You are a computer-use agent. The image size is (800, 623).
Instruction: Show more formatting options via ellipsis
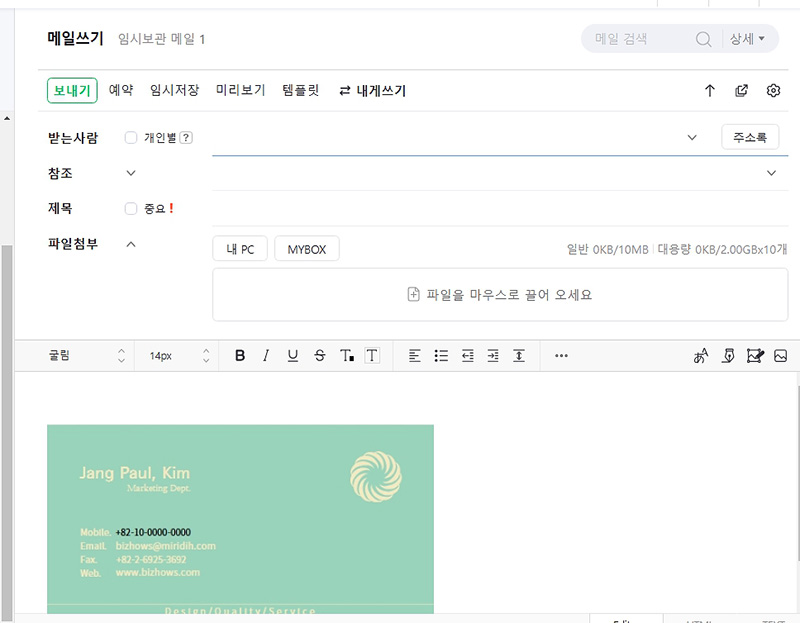561,355
